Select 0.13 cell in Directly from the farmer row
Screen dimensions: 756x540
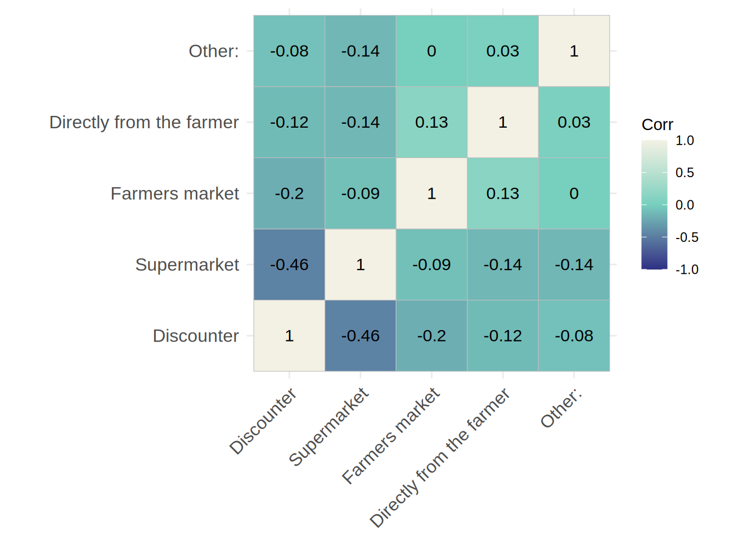(x=431, y=122)
